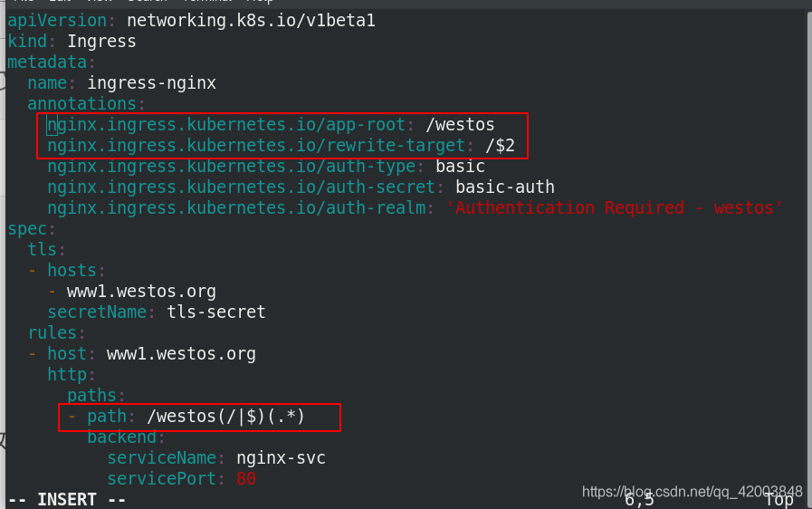This screenshot has width=812, height=509.
Task: Select the metadata key line
Action: pos(52,62)
